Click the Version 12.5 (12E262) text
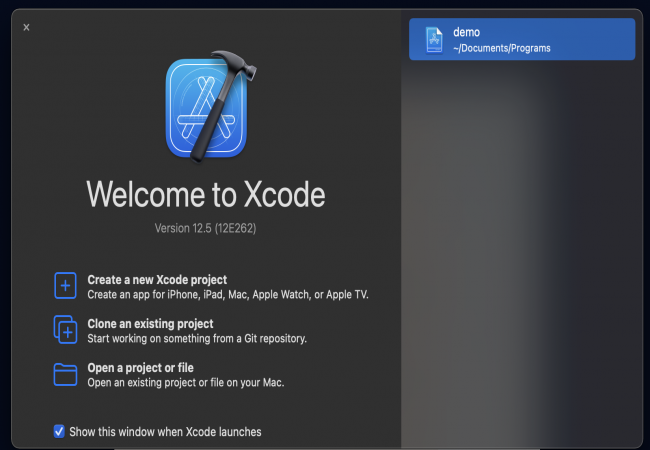Image resolution: width=650 pixels, height=450 pixels. click(205, 228)
